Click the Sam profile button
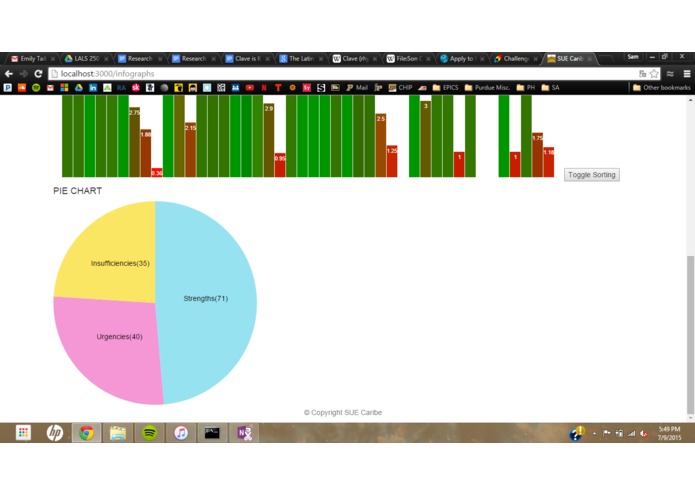 (x=633, y=57)
